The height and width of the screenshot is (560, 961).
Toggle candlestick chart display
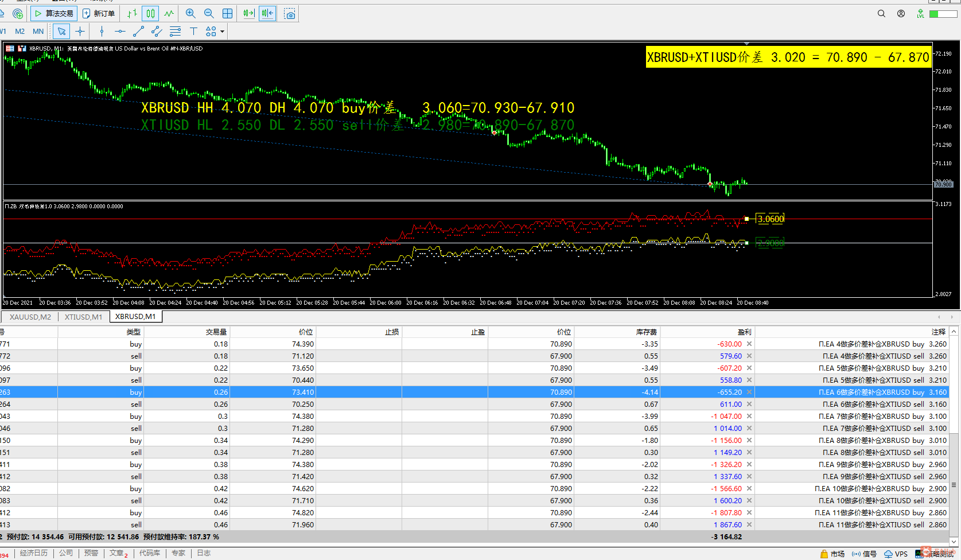tap(150, 13)
